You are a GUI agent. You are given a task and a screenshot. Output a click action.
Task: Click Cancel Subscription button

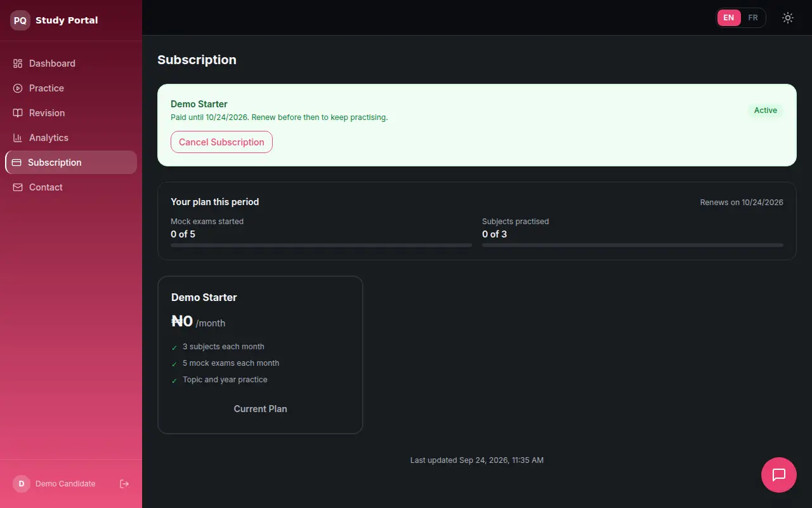(x=221, y=142)
